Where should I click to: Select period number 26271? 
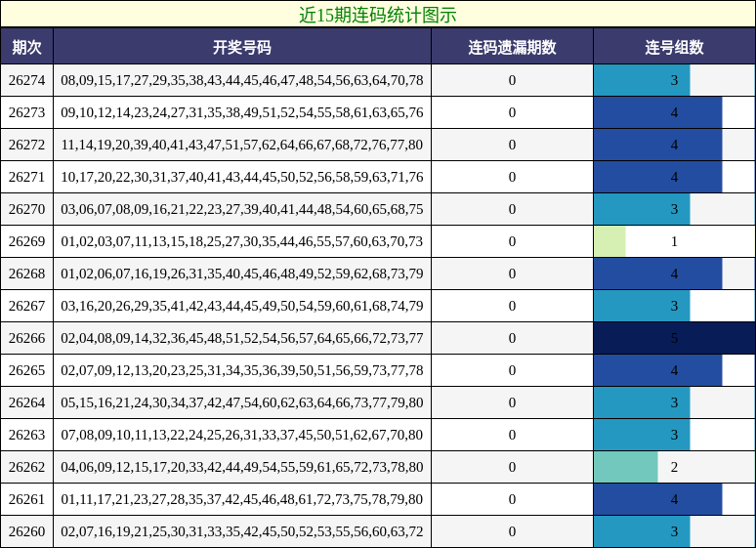26,177
